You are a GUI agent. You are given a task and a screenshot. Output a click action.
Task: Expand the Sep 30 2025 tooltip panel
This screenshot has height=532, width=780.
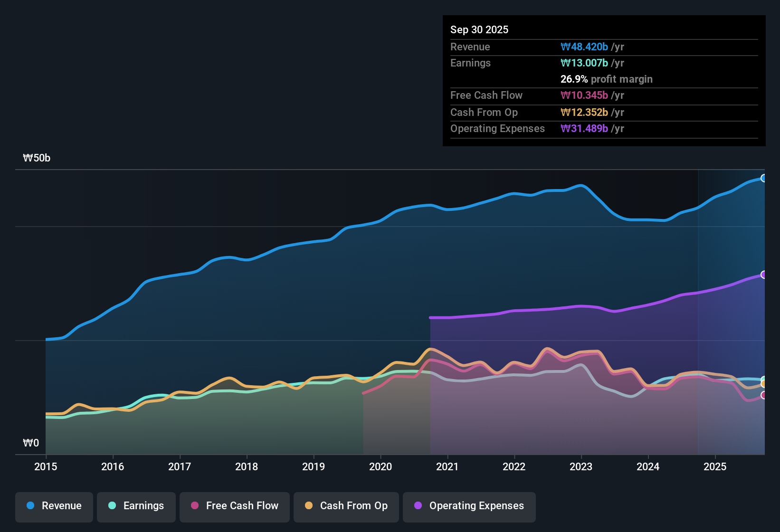click(479, 29)
